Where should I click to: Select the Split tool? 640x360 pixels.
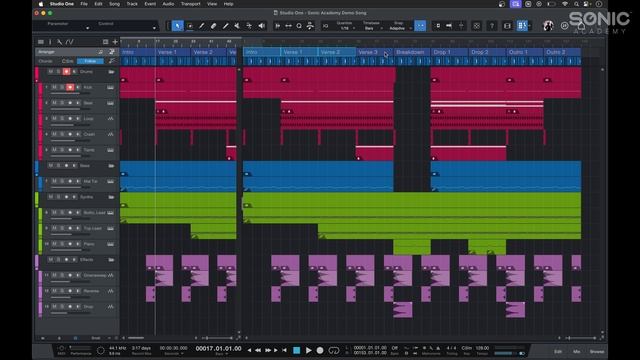coord(202,26)
